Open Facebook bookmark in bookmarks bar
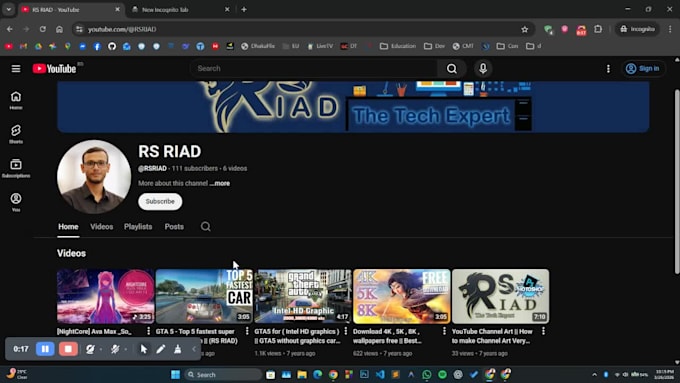 [x=97, y=46]
